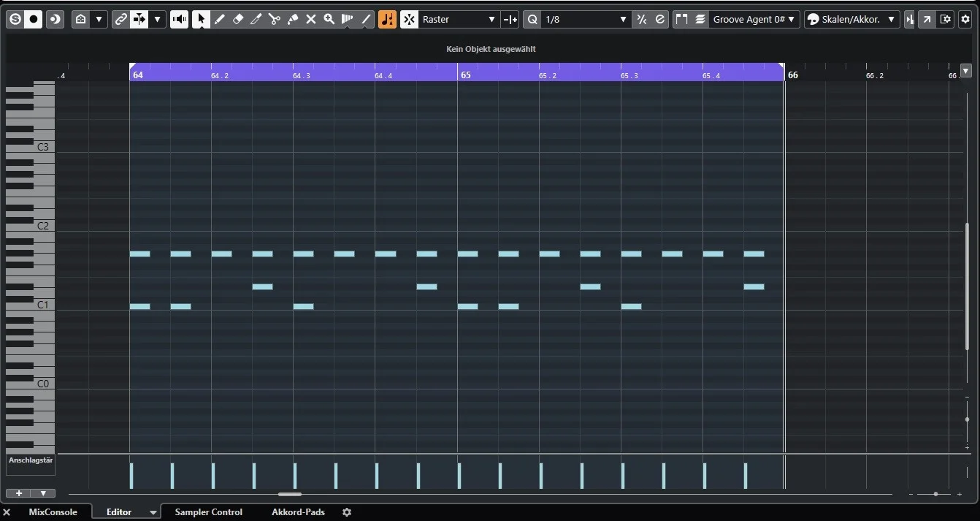
Task: Click the Edit Active Part Only layers icon
Action: [700, 19]
